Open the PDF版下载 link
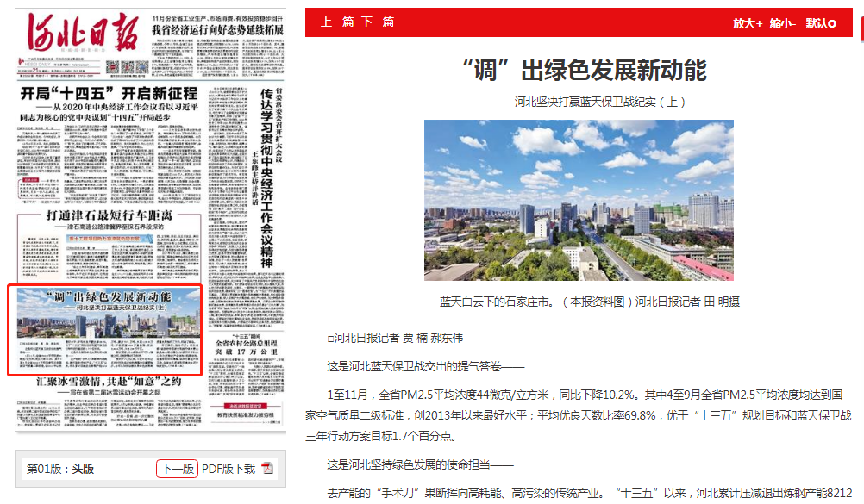The width and height of the screenshot is (864, 504). coord(228,469)
